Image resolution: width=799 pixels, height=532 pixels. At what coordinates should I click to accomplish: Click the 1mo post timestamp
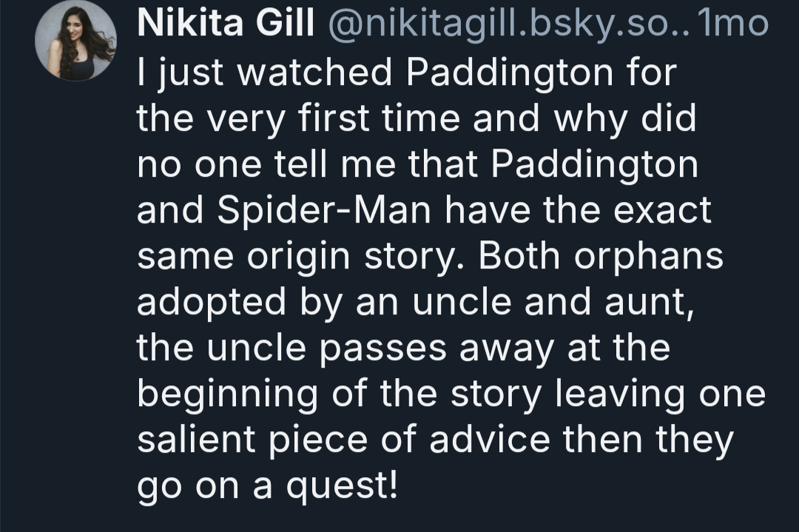pyautogui.click(x=732, y=24)
